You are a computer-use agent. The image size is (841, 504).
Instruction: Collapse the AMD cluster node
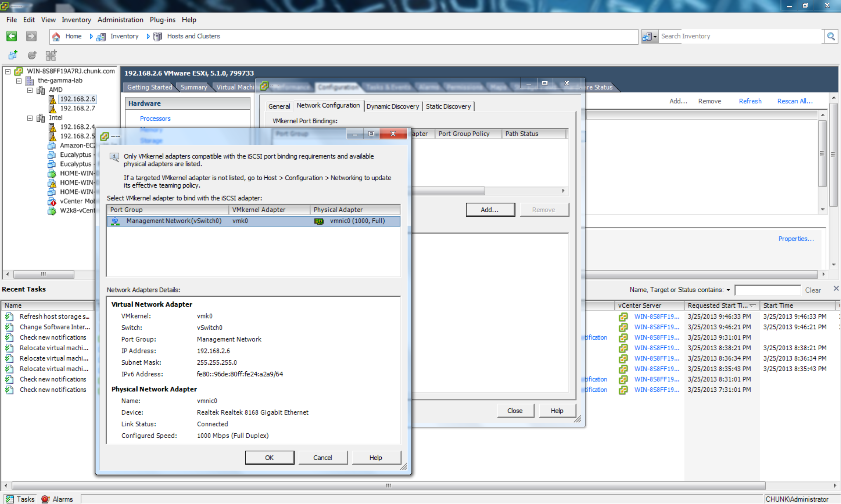tap(30, 90)
